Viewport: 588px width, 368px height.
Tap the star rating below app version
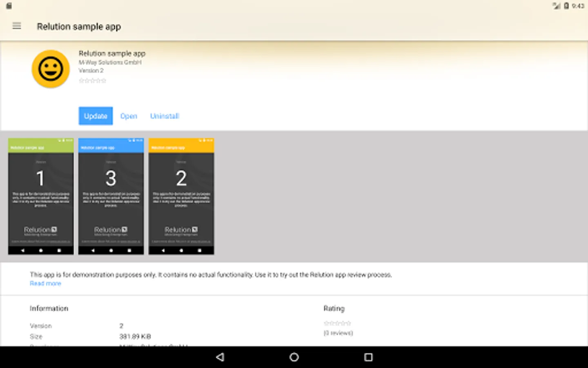[93, 81]
